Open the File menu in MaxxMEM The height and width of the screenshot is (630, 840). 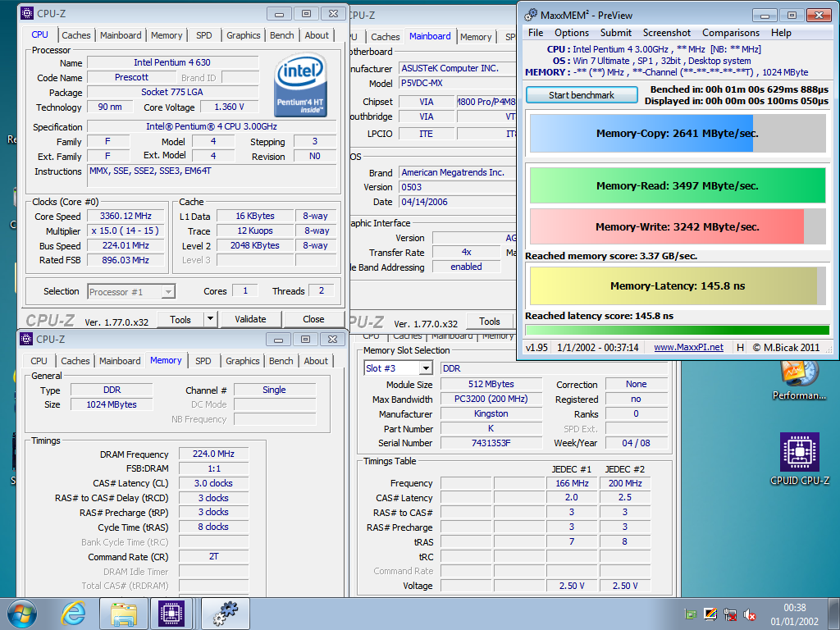(x=536, y=33)
